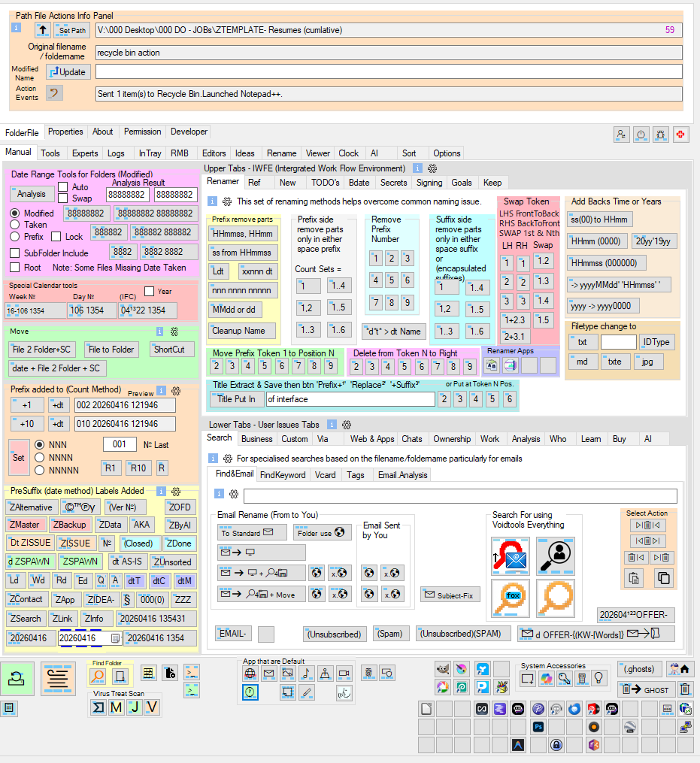
Task: Click the Subject-Fix button
Action: click(450, 595)
